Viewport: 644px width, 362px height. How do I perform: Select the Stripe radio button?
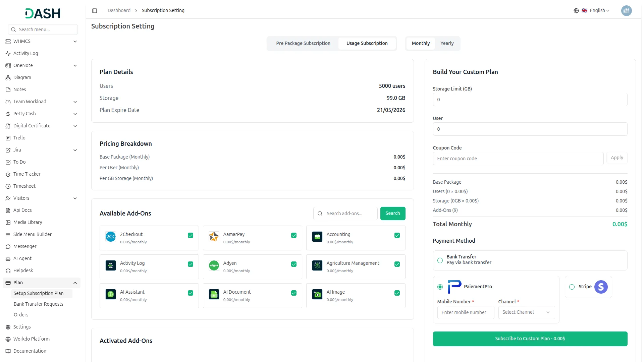tap(572, 287)
